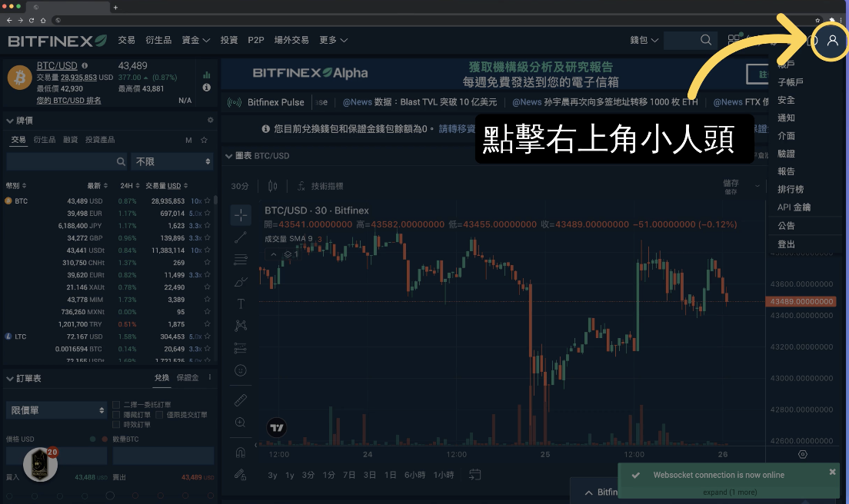Switch to 融資 ticker tab
849x504 pixels.
click(71, 140)
